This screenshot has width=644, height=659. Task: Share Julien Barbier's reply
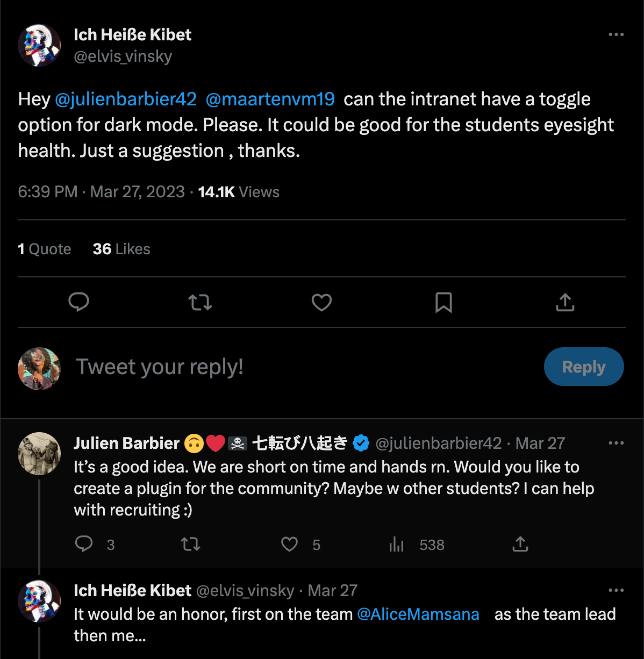(x=520, y=544)
